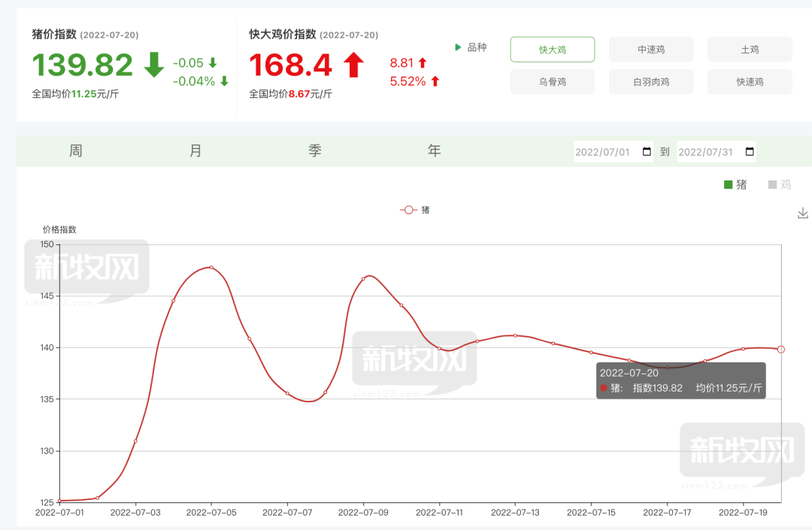Select the 乌骨鸡 variety button

pyautogui.click(x=552, y=82)
